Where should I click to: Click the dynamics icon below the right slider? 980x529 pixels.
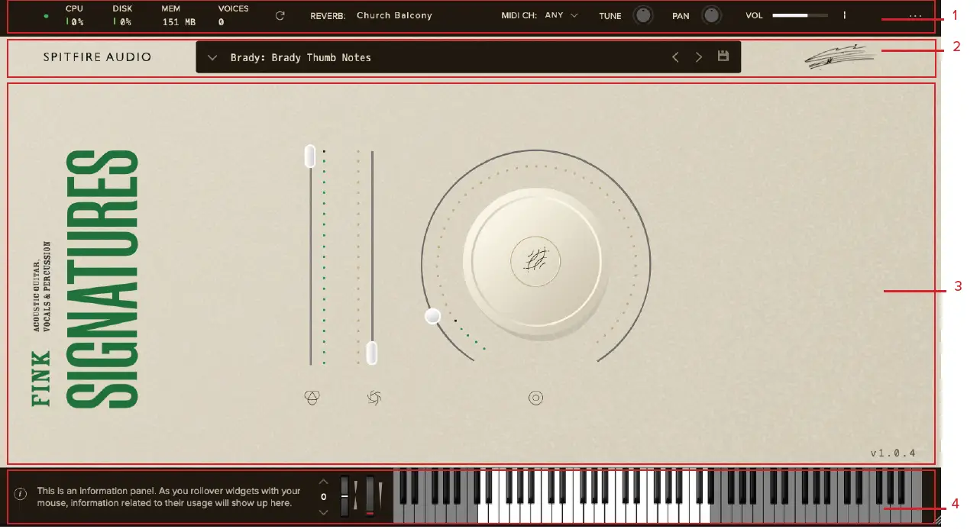(x=374, y=398)
